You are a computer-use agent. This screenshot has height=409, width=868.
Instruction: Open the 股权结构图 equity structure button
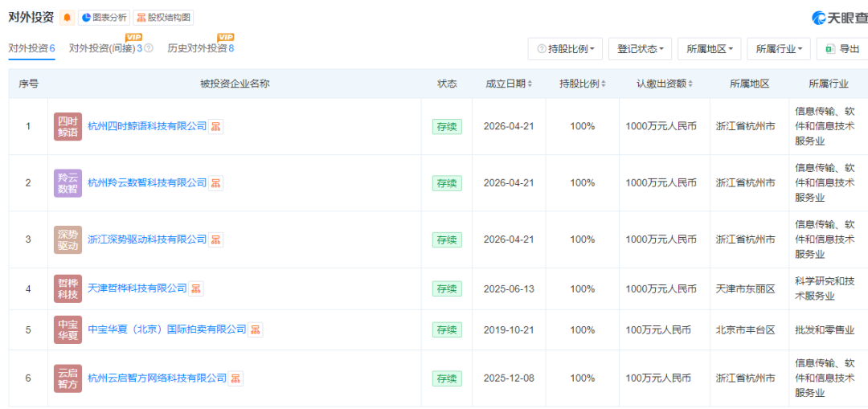tap(163, 18)
